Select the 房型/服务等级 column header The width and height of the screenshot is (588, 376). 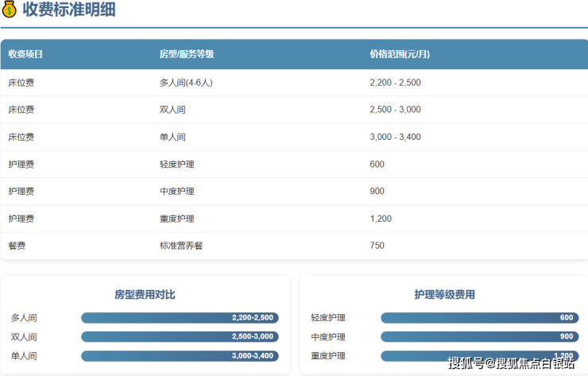(186, 55)
